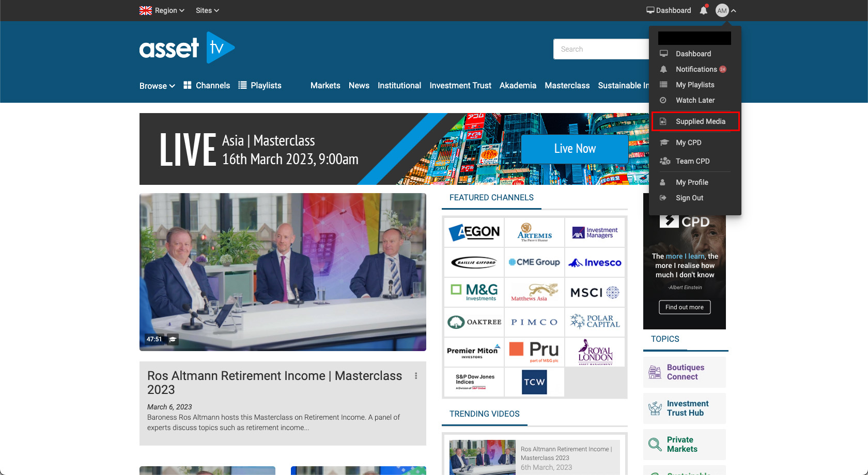868x475 pixels.
Task: Open the Investment Trust nav link
Action: [460, 86]
